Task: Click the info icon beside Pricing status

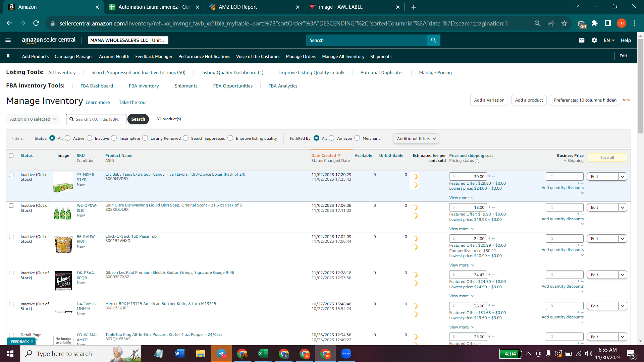Action: 477,161
